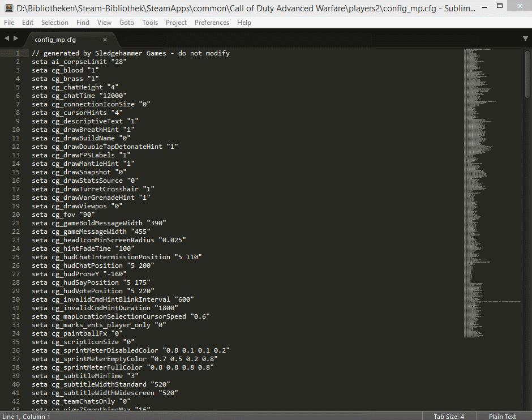
Task: Open the Project menu
Action: coord(176,23)
